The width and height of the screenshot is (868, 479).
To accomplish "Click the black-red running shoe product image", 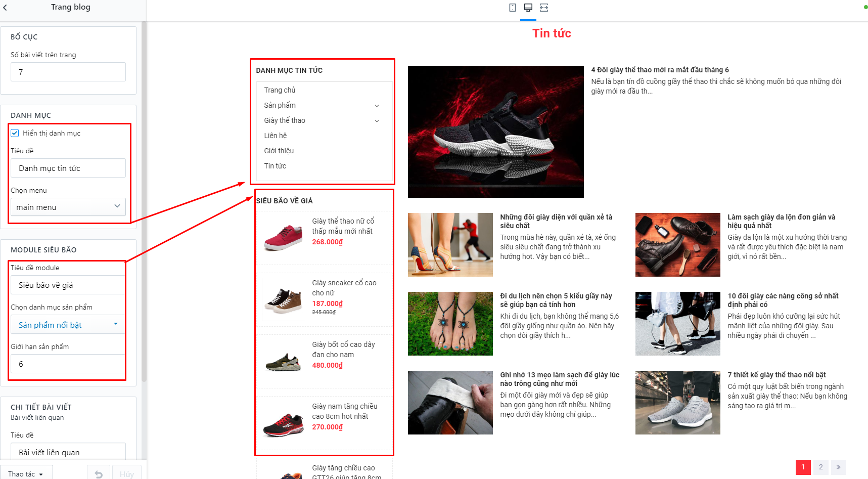I will pyautogui.click(x=283, y=424).
